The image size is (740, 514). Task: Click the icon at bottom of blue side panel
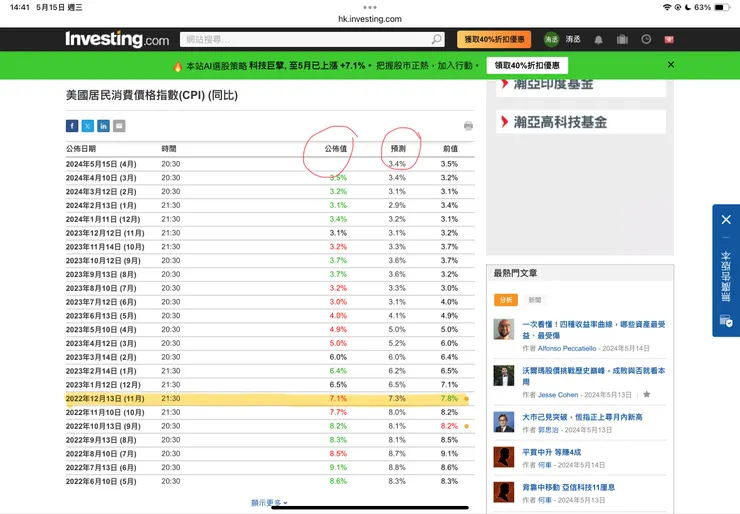click(x=726, y=321)
